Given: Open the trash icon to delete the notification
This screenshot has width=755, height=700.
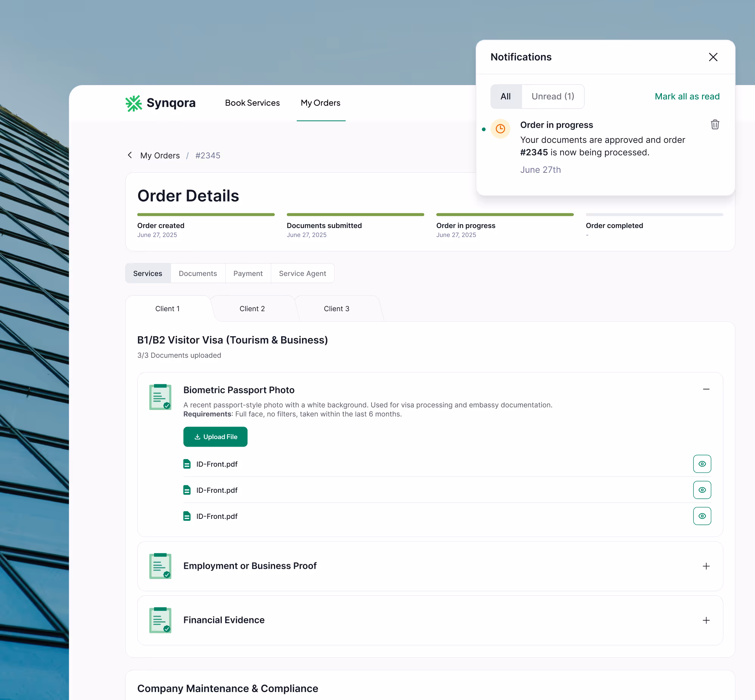Looking at the screenshot, I should [715, 125].
